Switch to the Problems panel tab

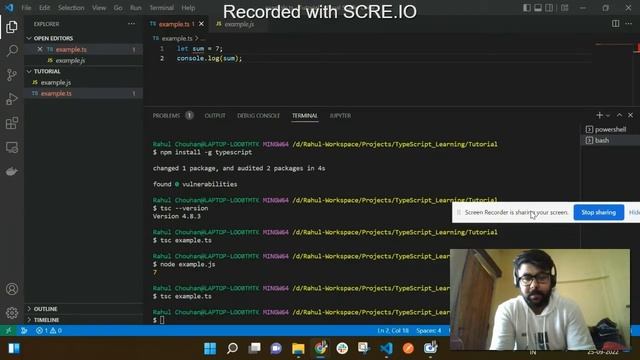click(x=166, y=116)
